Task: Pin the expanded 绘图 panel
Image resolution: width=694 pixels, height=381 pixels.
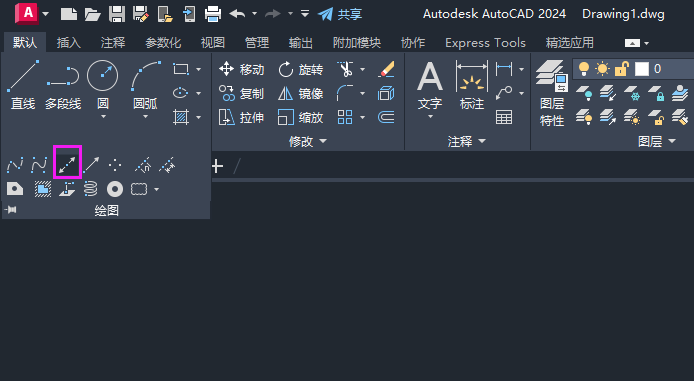Action: (11, 210)
